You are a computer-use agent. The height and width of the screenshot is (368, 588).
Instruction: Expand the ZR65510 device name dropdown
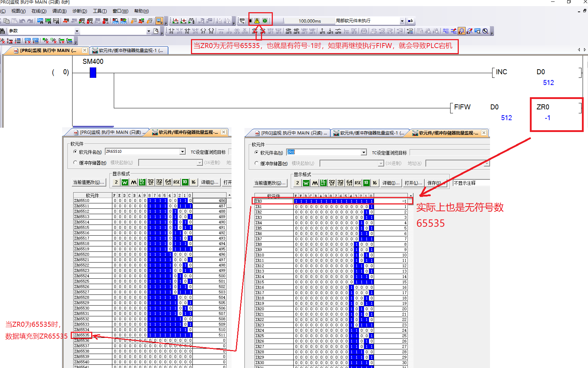tap(182, 152)
